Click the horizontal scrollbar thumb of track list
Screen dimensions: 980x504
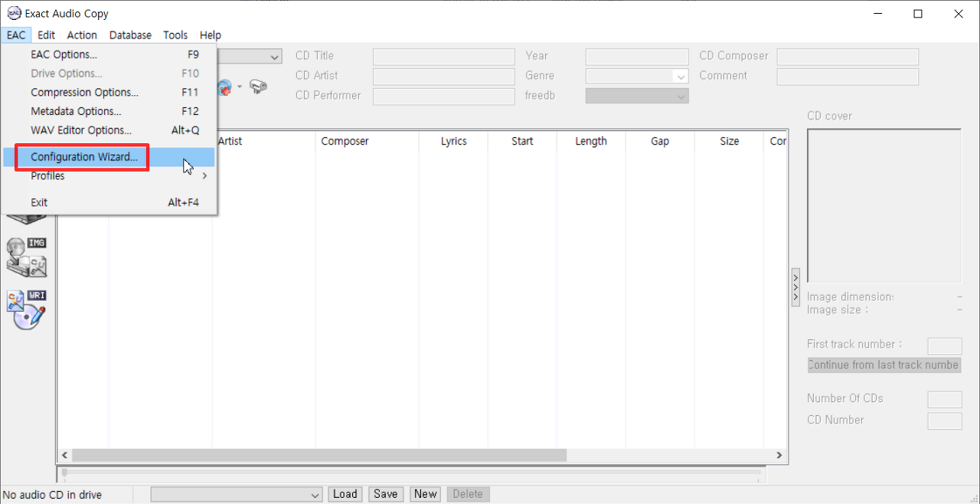point(319,455)
